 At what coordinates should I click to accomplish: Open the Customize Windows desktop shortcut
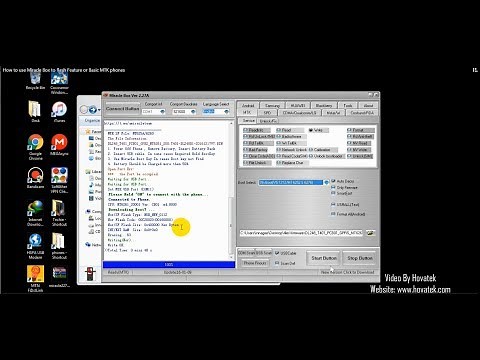click(x=59, y=83)
